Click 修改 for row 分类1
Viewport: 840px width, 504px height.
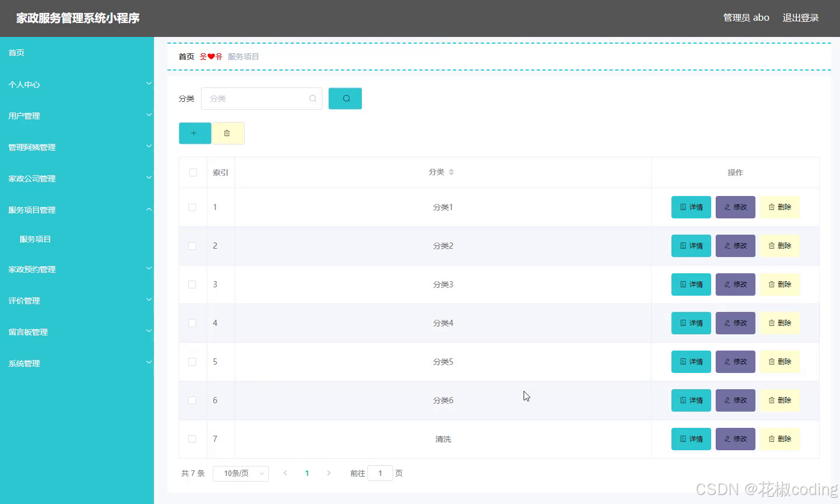coord(735,207)
